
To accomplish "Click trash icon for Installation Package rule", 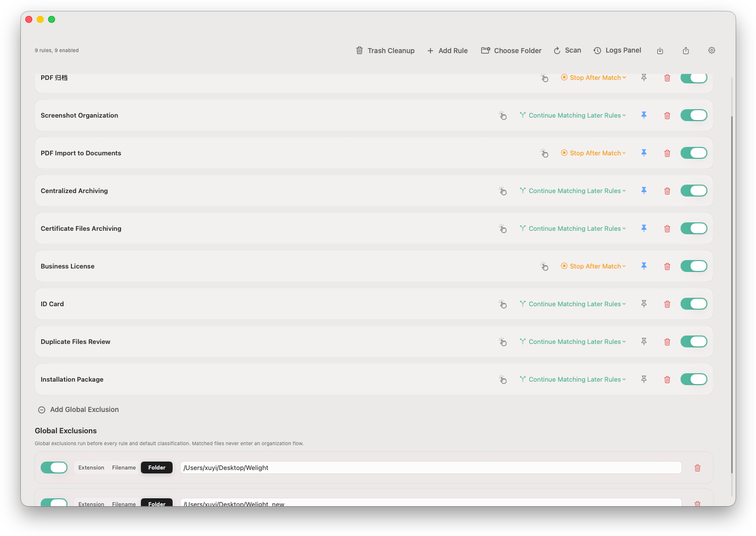I will (x=667, y=380).
